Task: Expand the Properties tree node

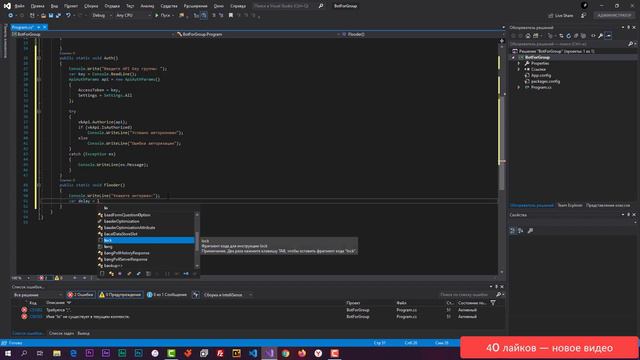Action: (519, 64)
